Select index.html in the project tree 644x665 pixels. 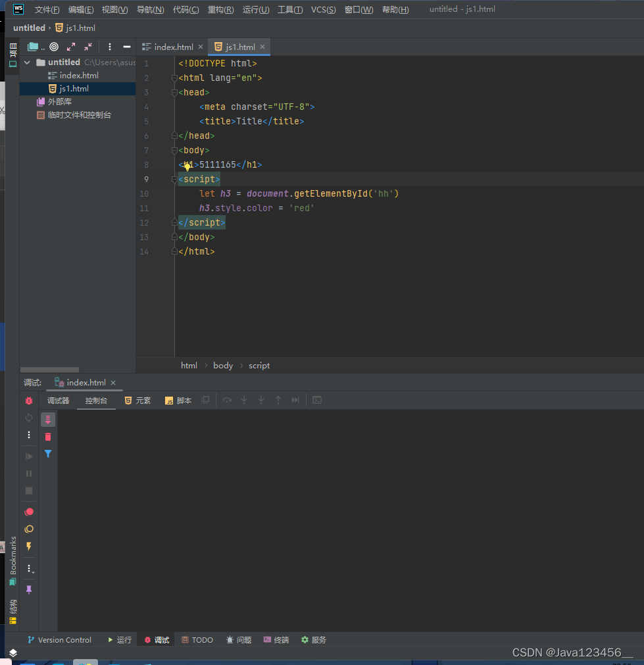tap(78, 76)
